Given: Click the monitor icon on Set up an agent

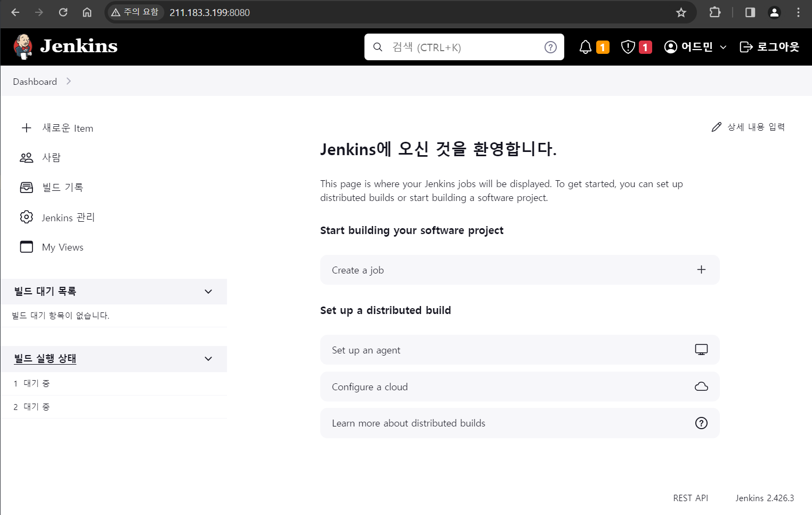Looking at the screenshot, I should [701, 350].
